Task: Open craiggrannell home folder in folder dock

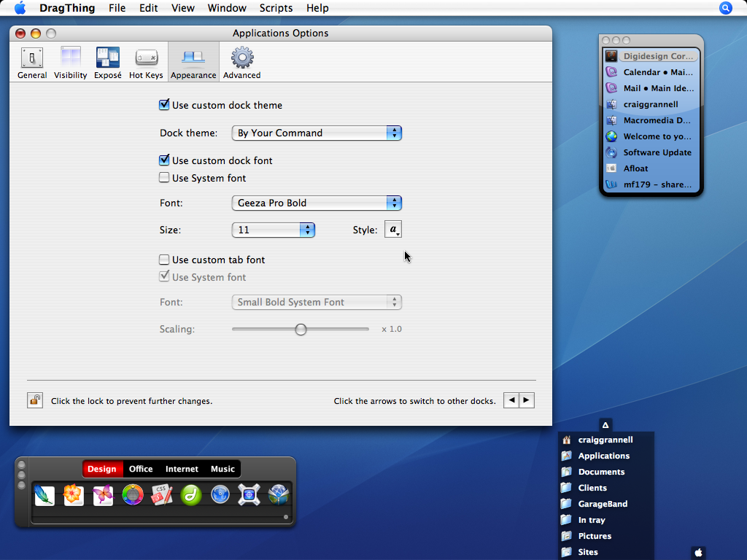Action: click(606, 440)
